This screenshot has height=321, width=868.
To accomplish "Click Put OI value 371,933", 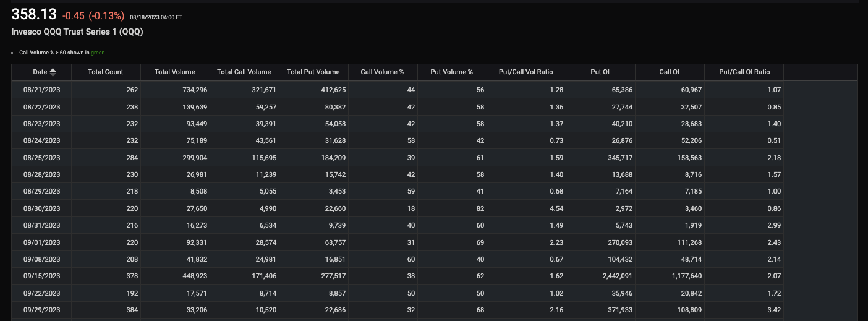I will [x=620, y=310].
